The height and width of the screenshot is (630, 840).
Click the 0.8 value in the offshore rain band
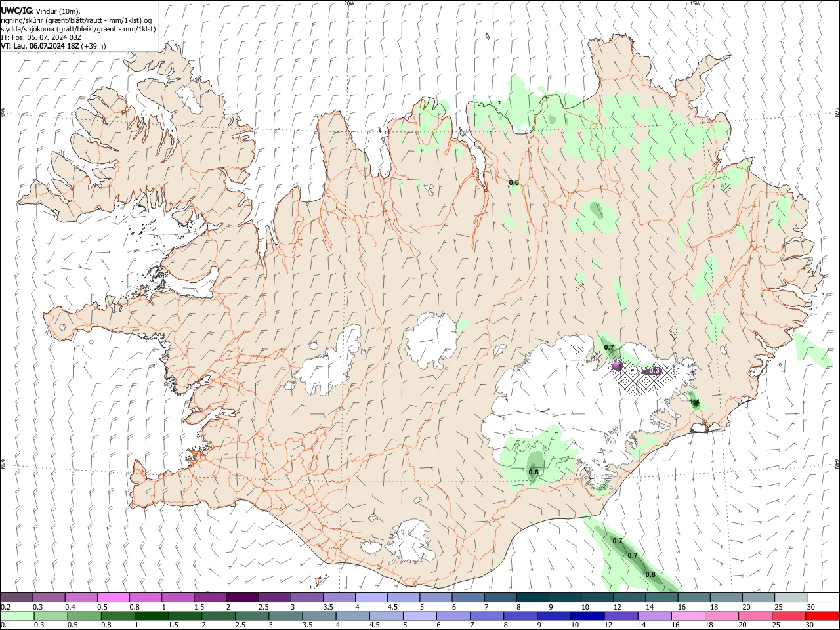click(650, 574)
